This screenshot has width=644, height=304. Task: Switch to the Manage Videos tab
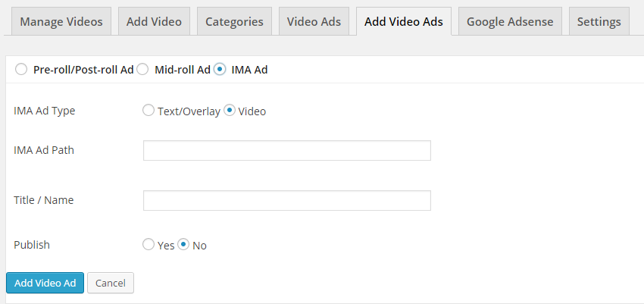(61, 21)
